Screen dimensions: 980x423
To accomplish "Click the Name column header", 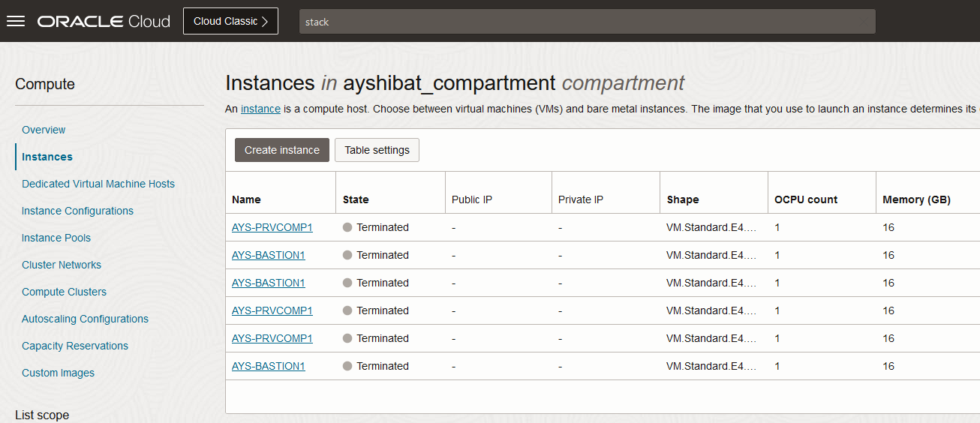I will [246, 199].
